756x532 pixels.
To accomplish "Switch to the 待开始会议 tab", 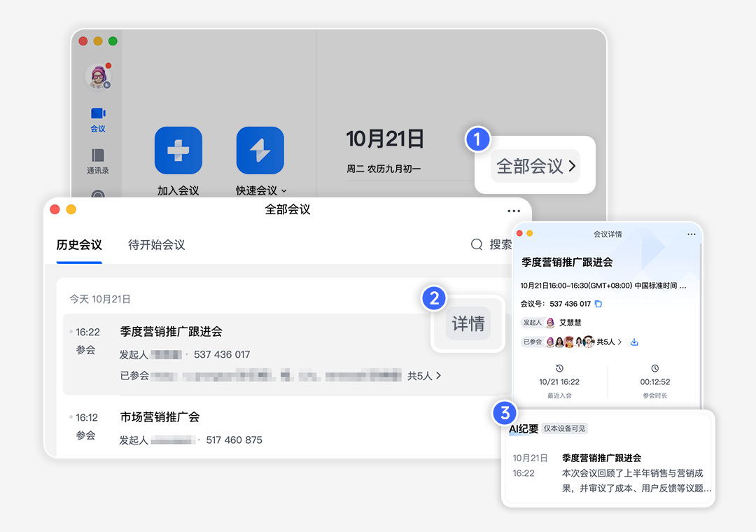I will 156,245.
